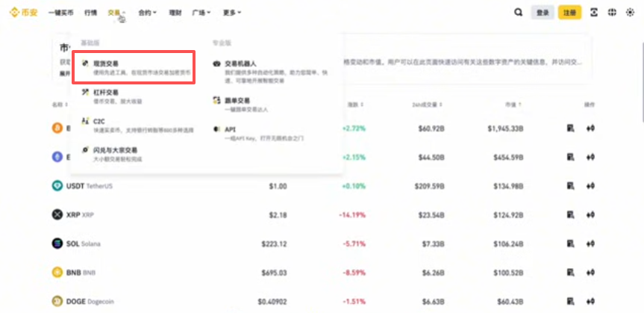644x313 pixels.
Task: Sort table by 名称 column
Action: click(x=60, y=105)
